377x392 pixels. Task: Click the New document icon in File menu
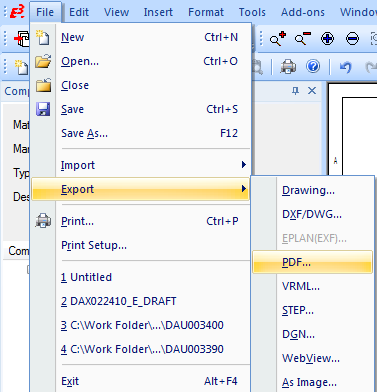point(43,37)
